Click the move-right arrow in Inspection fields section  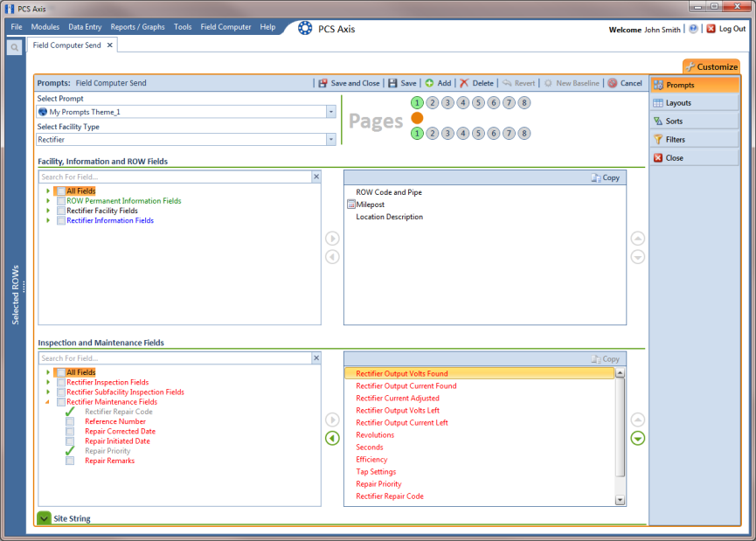click(332, 420)
